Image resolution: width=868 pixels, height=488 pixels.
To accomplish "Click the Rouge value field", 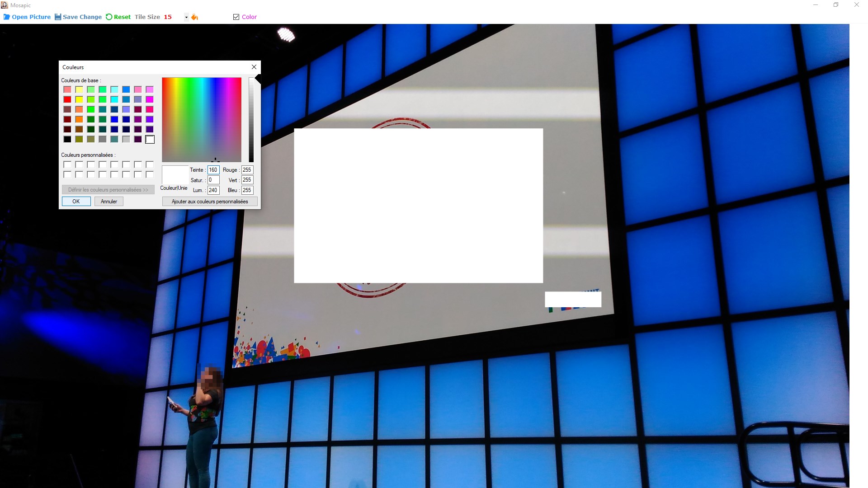I will [247, 170].
